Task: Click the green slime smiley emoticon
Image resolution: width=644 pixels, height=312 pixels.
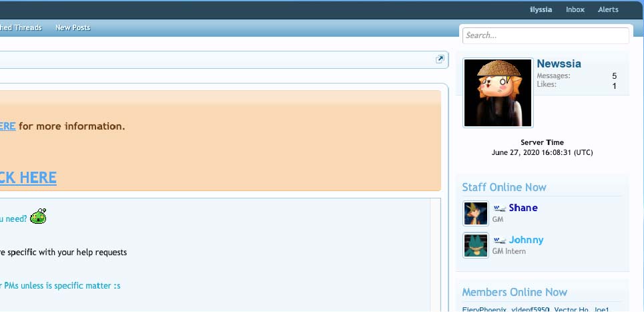Action: pos(38,216)
